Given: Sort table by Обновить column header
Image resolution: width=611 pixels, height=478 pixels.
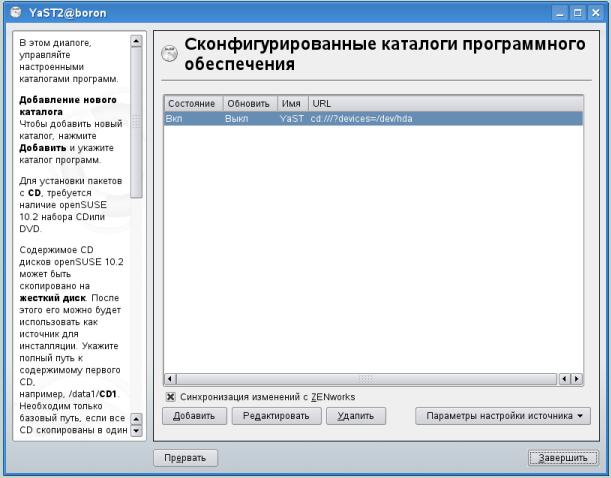Looking at the screenshot, I should point(249,103).
